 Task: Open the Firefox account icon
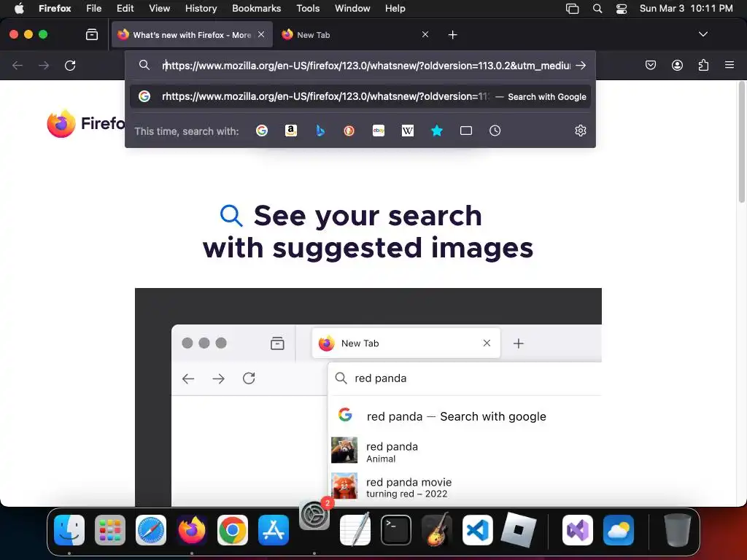677,65
